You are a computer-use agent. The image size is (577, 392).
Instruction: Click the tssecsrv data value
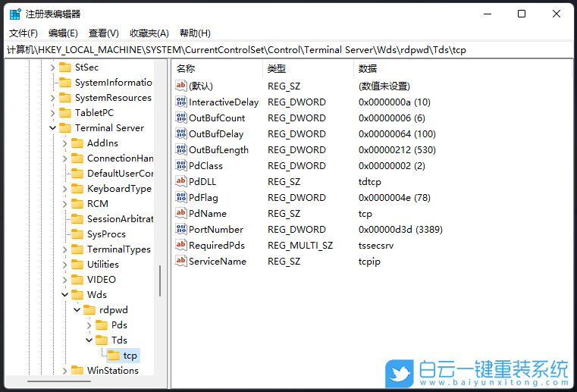point(376,246)
